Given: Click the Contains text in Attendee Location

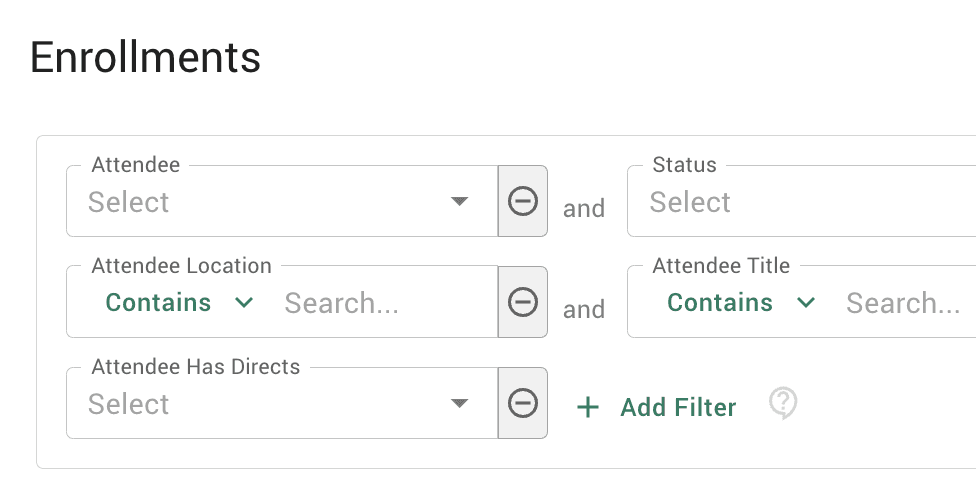Looking at the screenshot, I should 158,303.
